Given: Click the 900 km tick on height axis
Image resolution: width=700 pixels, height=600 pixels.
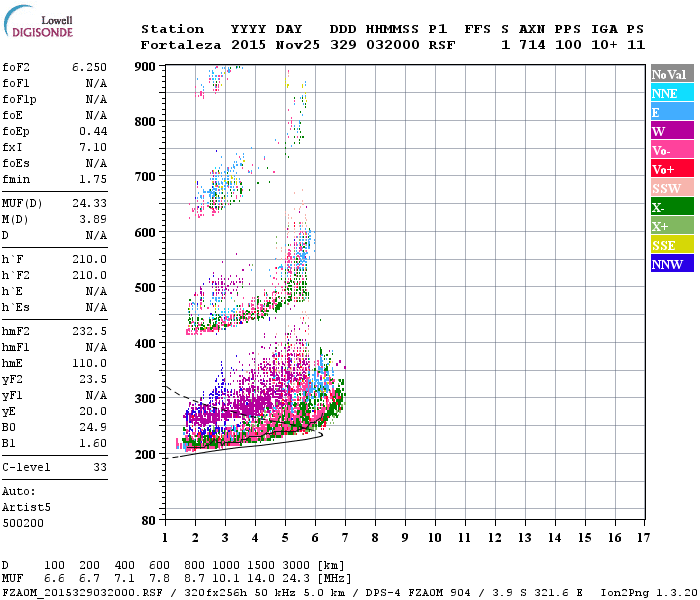Looking at the screenshot, I should click(x=147, y=66).
